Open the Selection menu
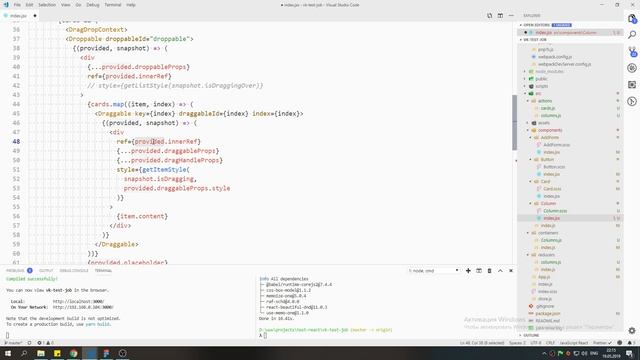 [47, 5]
